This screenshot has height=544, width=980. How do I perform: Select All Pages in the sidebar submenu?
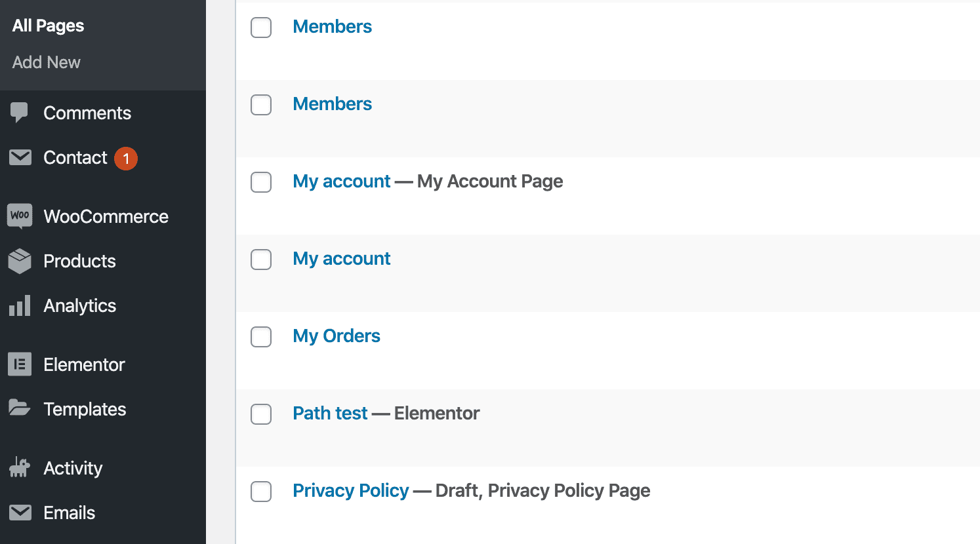[48, 26]
